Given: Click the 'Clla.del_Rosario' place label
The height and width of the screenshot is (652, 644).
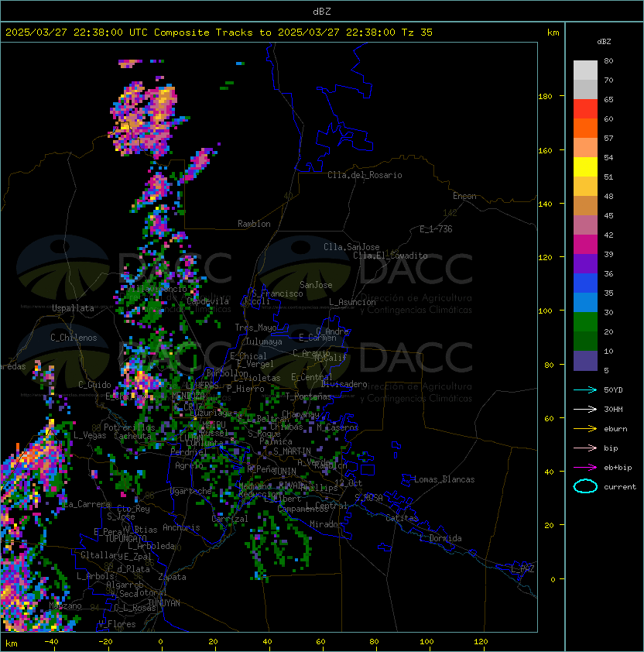Looking at the screenshot, I should [365, 175].
